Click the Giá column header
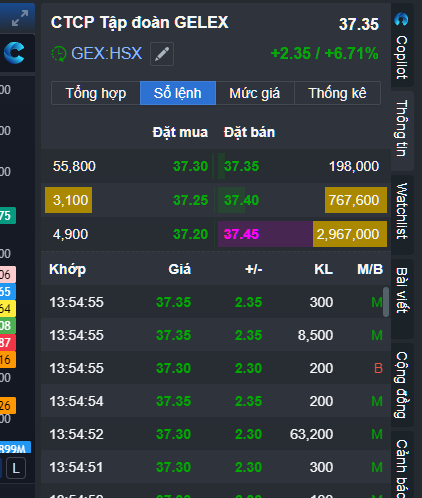Screen dimensions: 422x498 (x=179, y=269)
